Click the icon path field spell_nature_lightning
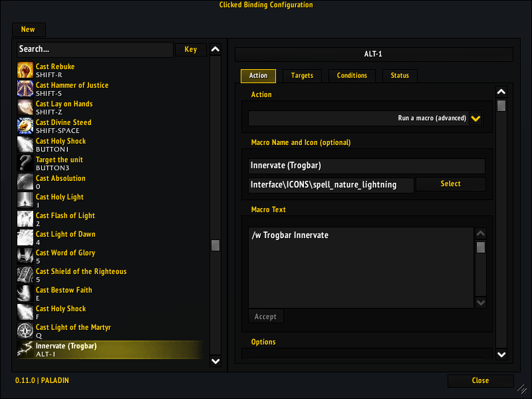Viewport: 532px width, 399px height. tap(331, 186)
